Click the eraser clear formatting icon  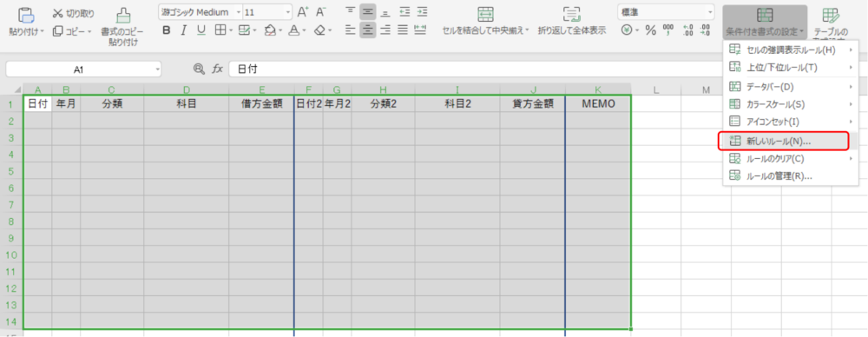tap(319, 30)
